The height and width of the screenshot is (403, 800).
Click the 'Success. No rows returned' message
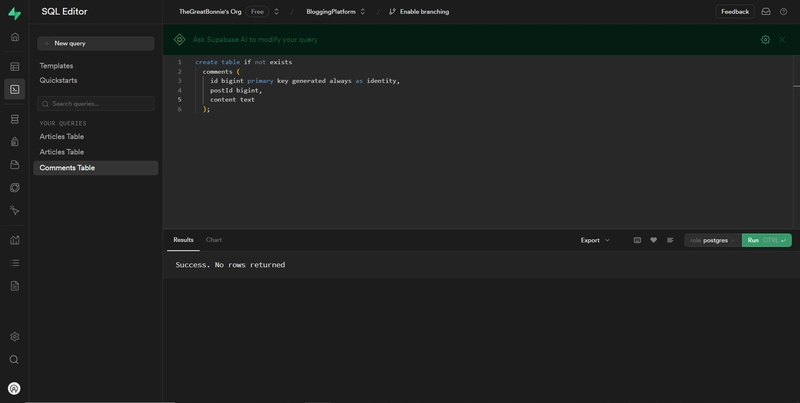(230, 265)
